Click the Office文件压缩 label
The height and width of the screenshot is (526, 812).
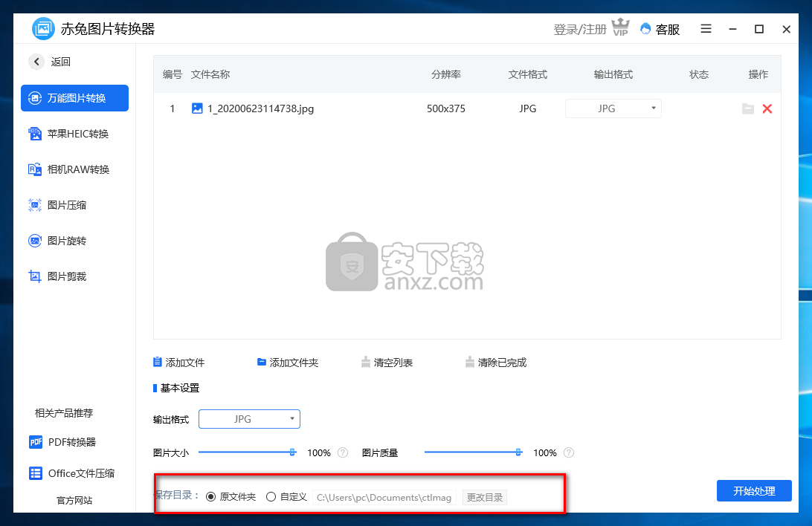click(x=81, y=473)
